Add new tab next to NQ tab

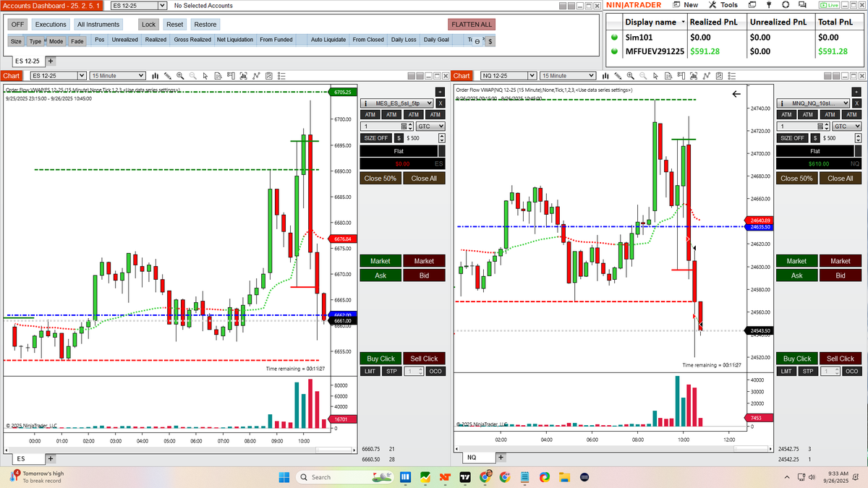click(501, 458)
